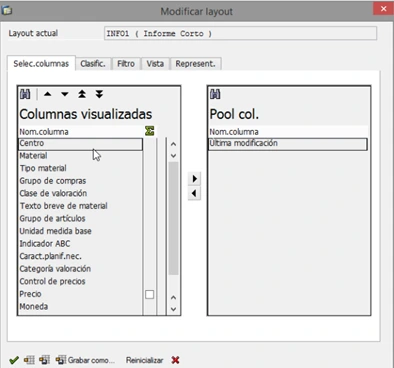Image resolution: width=394 pixels, height=368 pixels.
Task: Move selected column to the bottom
Action: click(99, 94)
